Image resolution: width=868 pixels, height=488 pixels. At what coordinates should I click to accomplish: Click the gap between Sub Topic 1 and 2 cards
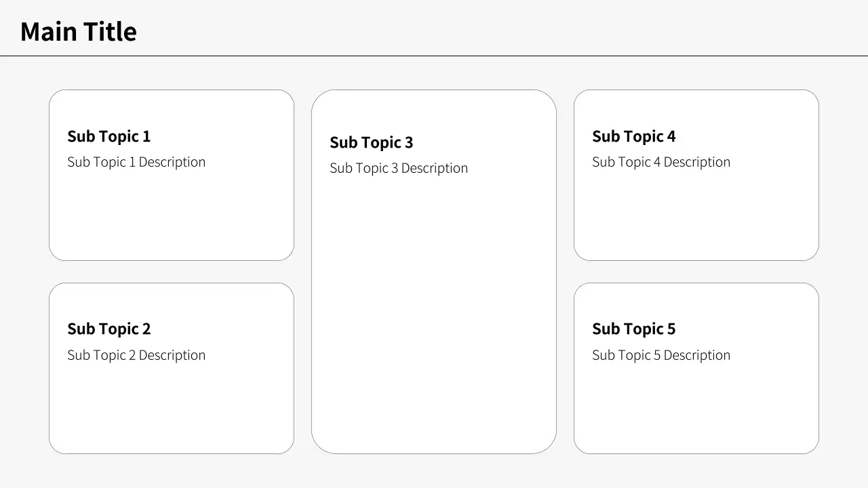coord(171,272)
